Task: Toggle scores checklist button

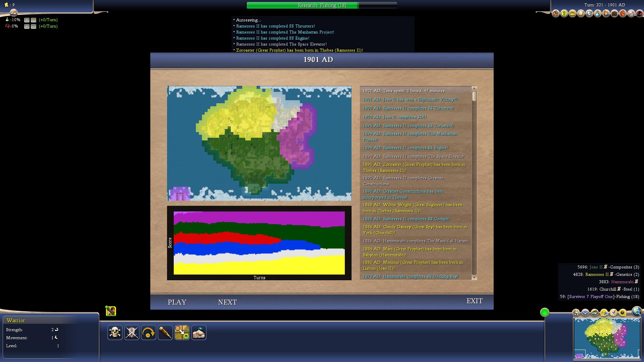Action: (613, 313)
